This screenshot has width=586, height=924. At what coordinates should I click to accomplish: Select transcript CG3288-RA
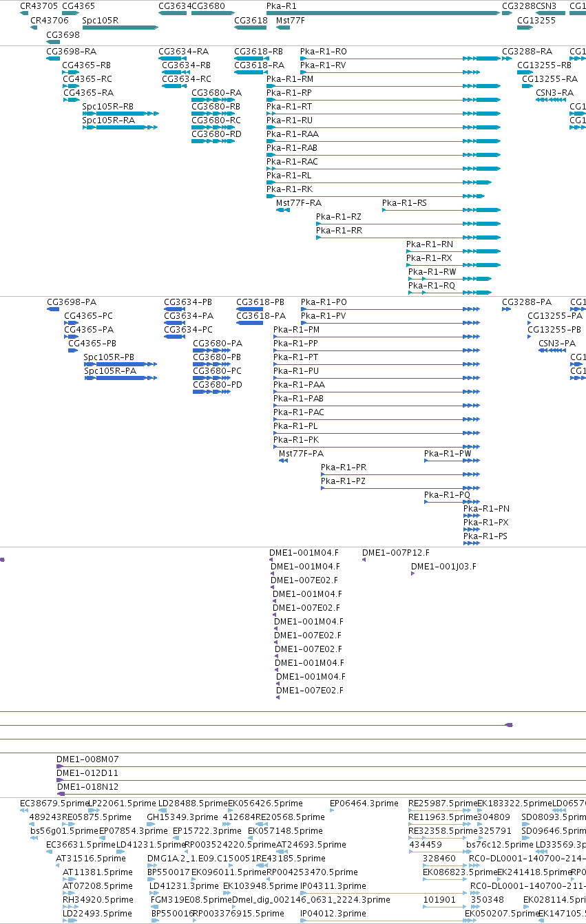click(x=527, y=51)
